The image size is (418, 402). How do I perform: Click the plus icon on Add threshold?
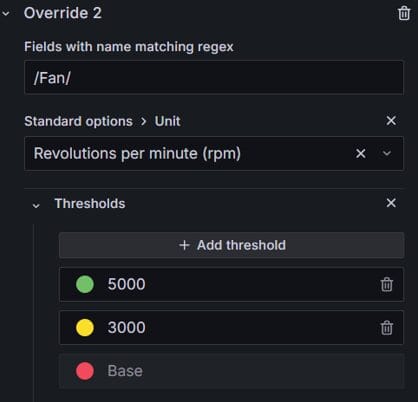pos(184,245)
